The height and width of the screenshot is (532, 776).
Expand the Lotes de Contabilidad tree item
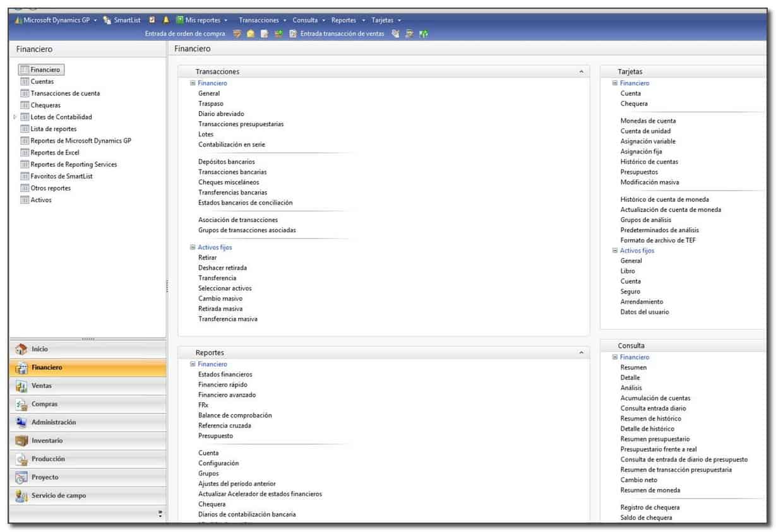click(15, 117)
